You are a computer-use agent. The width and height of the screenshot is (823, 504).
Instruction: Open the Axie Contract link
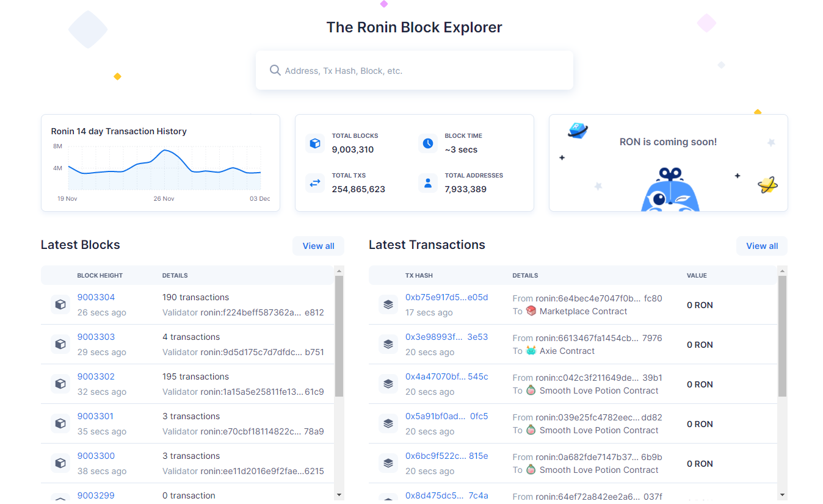[567, 351]
